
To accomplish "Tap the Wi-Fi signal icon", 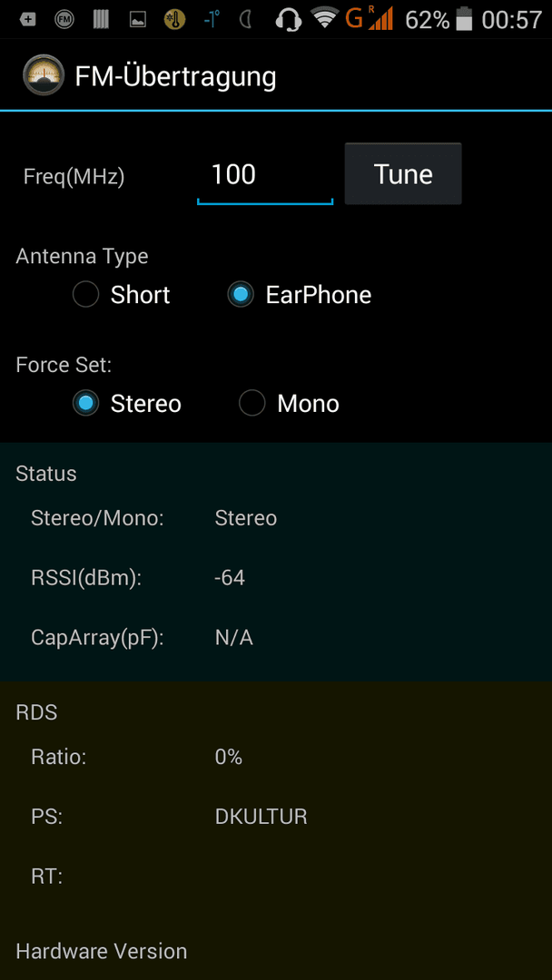I will click(324, 19).
